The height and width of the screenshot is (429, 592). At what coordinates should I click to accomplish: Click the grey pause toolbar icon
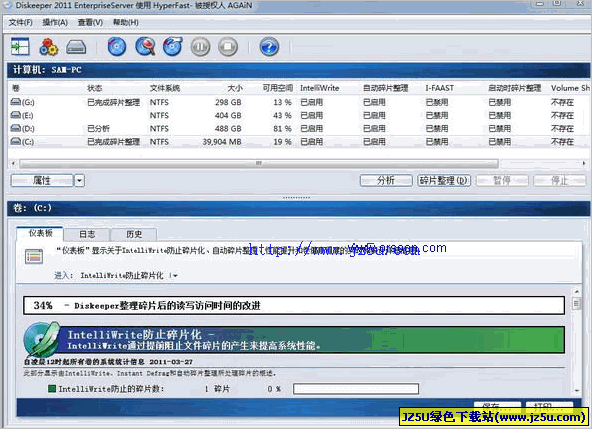point(200,47)
